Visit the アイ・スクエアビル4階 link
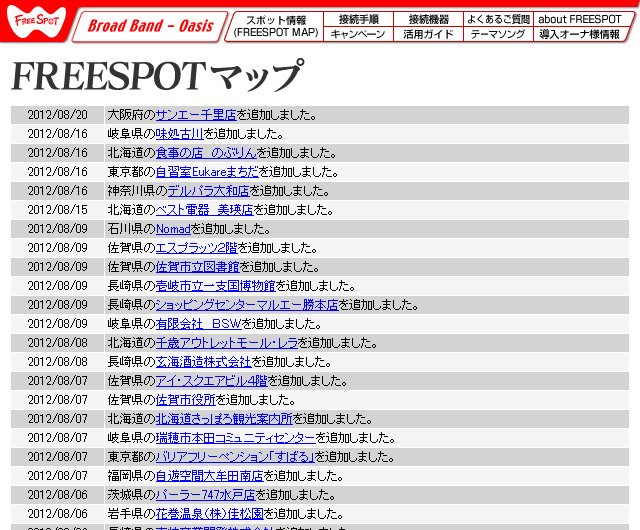 [x=212, y=381]
